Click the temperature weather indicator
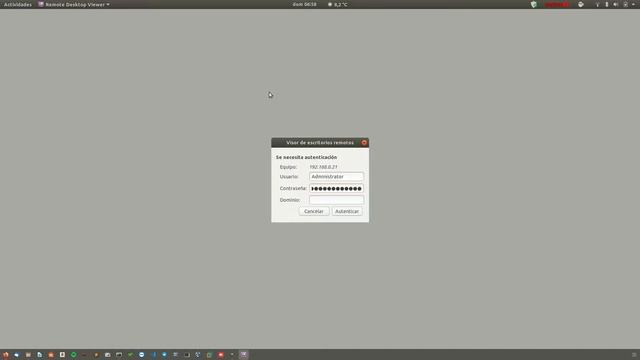 [x=338, y=4]
